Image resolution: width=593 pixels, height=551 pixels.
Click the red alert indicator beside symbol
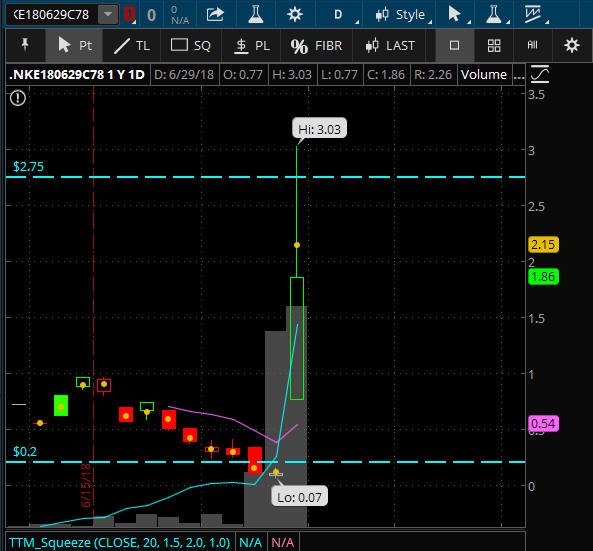129,15
